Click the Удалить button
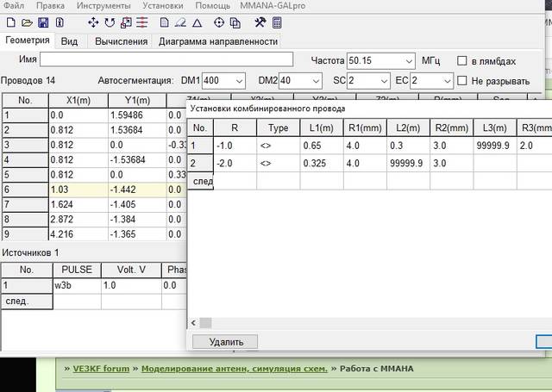 coord(225,342)
